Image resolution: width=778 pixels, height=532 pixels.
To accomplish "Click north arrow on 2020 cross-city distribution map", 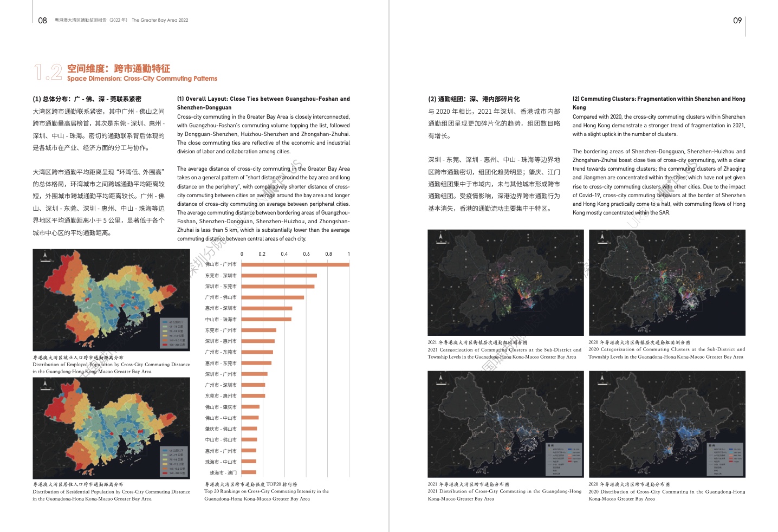I will (x=602, y=380).
